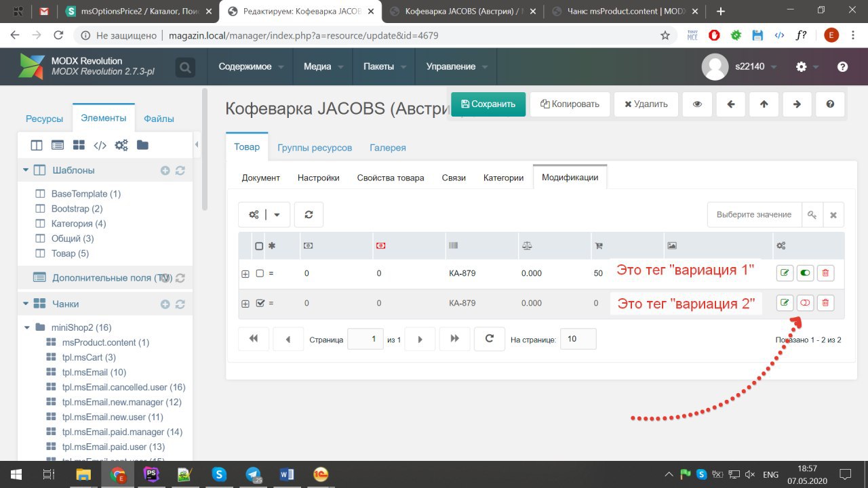Click the chunks grid icon in elements toolbar

(79, 145)
